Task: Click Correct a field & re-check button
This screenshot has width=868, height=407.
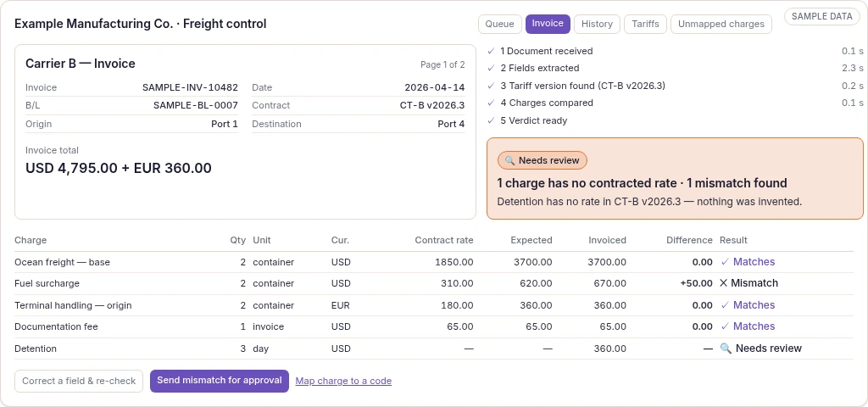Action: click(79, 381)
